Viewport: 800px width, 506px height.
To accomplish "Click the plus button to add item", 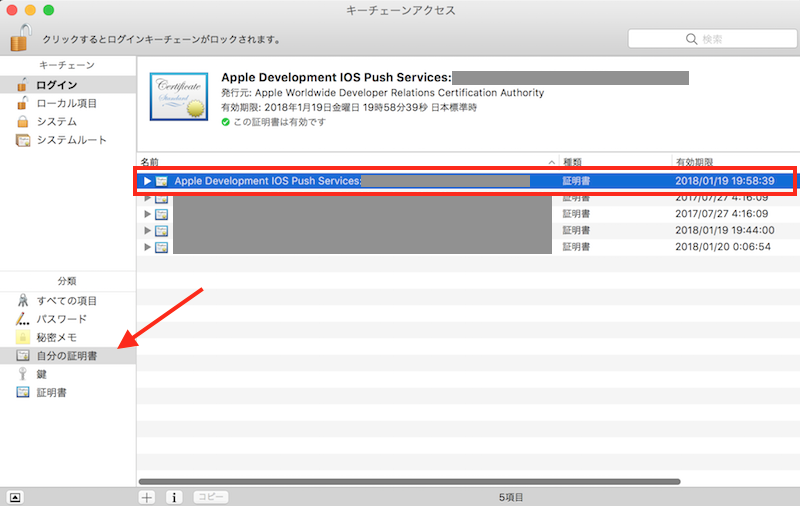I will 147,497.
